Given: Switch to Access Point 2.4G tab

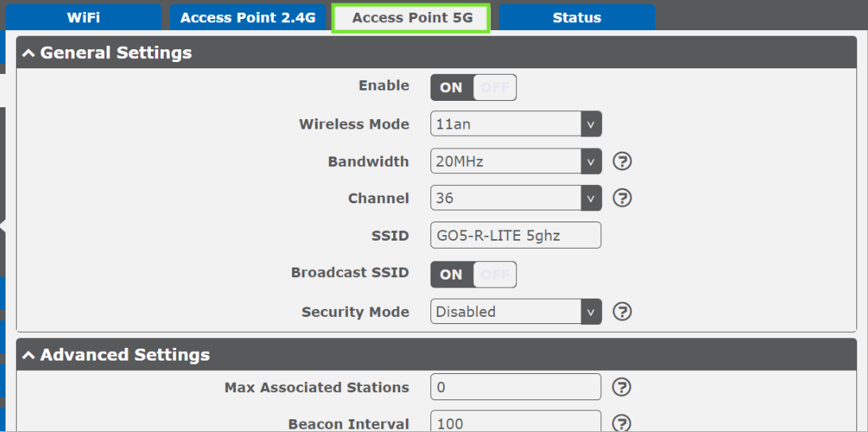Looking at the screenshot, I should pos(248,17).
